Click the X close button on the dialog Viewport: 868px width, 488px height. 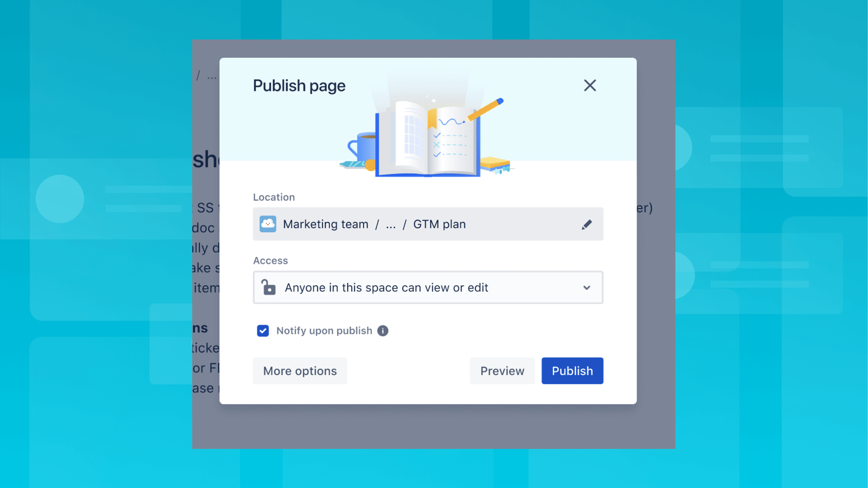click(590, 85)
